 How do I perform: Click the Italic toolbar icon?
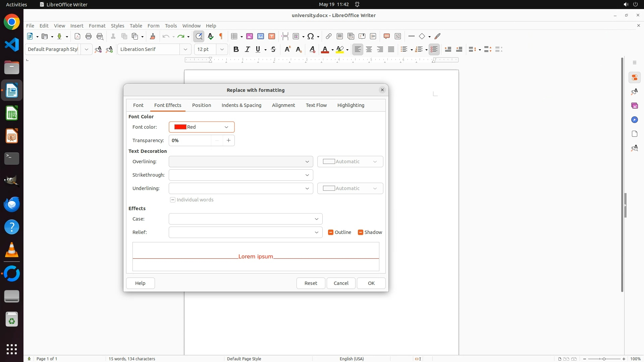[x=247, y=49]
